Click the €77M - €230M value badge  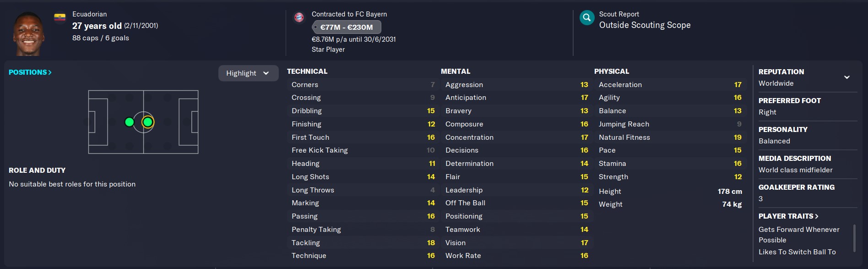click(347, 27)
